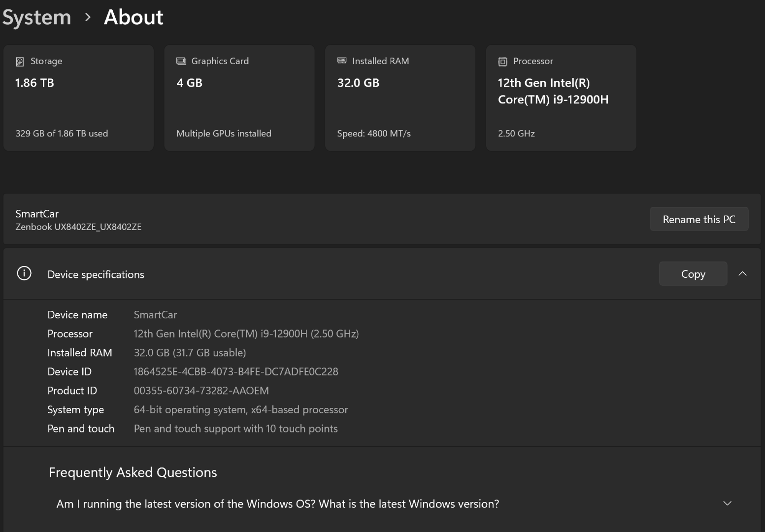Click the Product ID label
The height and width of the screenshot is (532, 765).
click(72, 391)
